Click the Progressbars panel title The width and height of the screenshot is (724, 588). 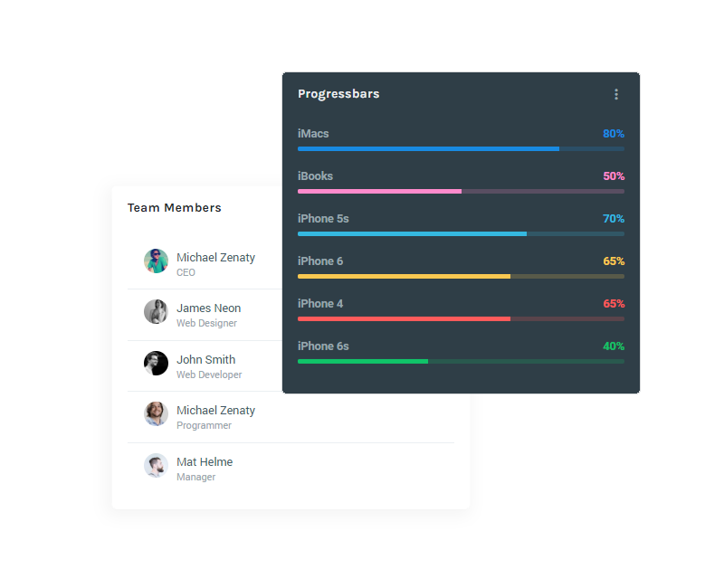(338, 94)
